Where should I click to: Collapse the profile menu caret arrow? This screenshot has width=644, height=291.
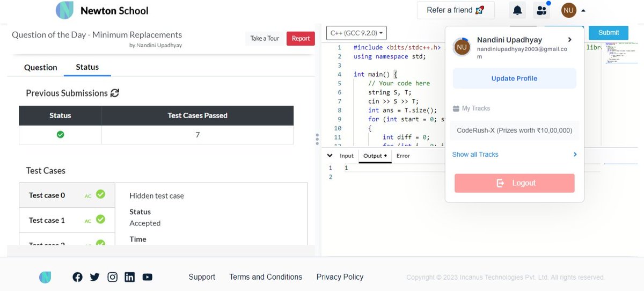tap(583, 10)
